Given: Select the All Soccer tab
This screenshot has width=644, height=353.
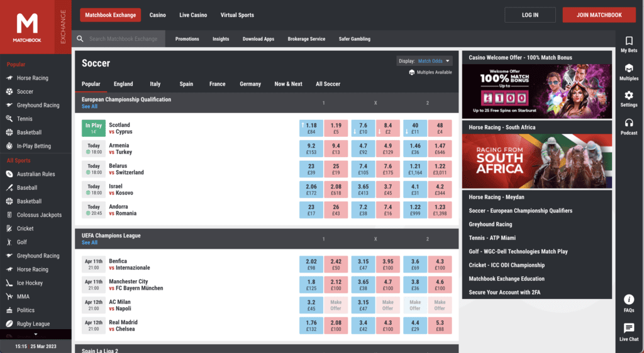Looking at the screenshot, I should pos(328,84).
